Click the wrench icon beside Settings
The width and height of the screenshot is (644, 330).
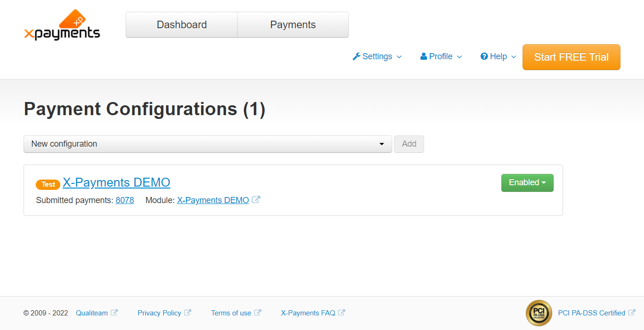click(356, 56)
